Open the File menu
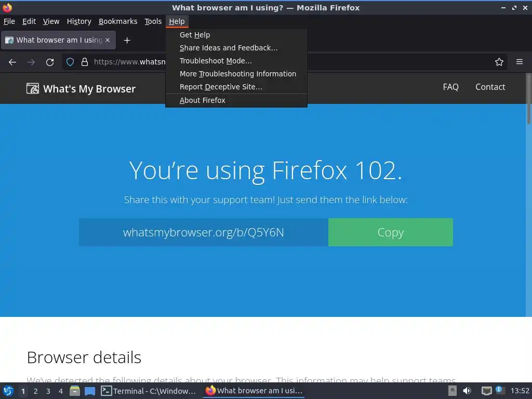 pos(9,21)
